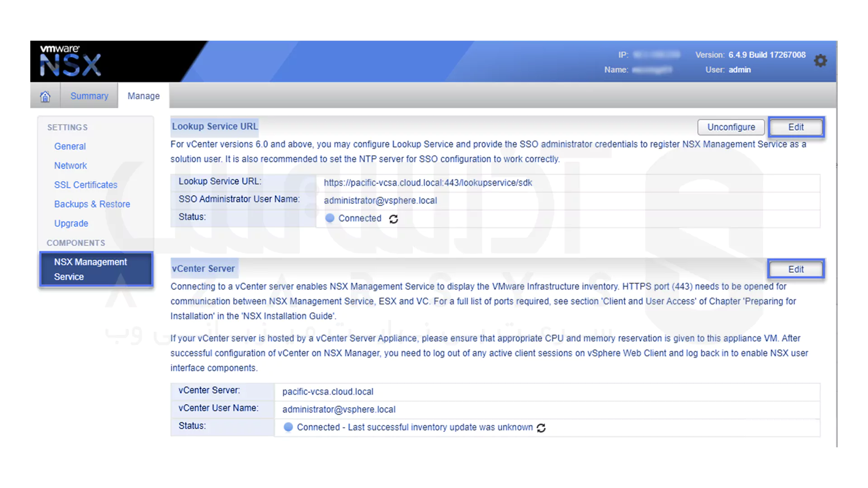Open Backups & Restore settings
Image resolution: width=868 pixels, height=488 pixels.
point(92,204)
